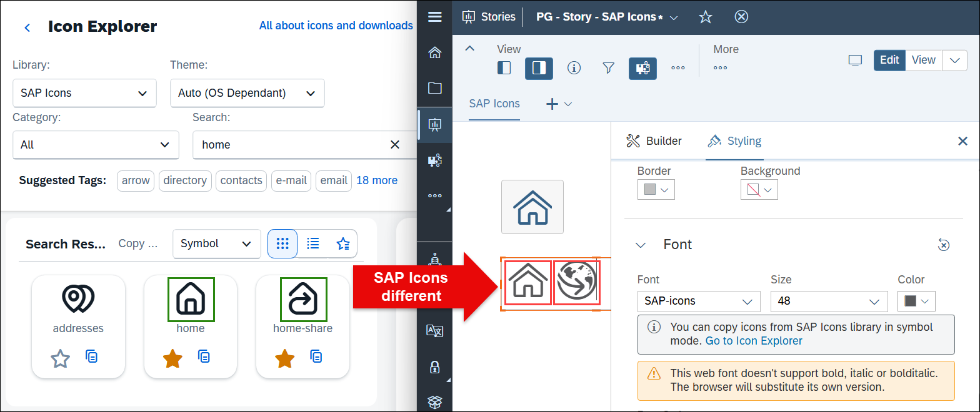
Task: Copy the home-share icon symbol
Action: 316,356
